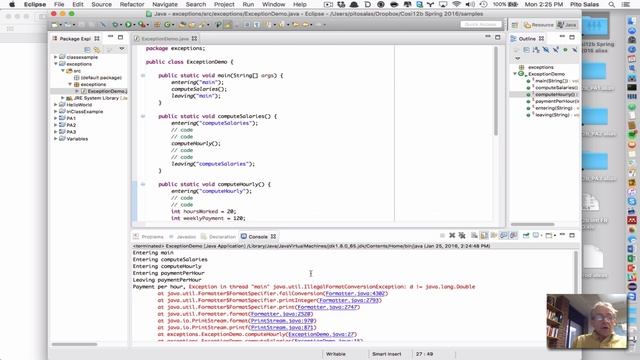
Task: Fold the computeSalaries method in editor
Action: [143, 116]
